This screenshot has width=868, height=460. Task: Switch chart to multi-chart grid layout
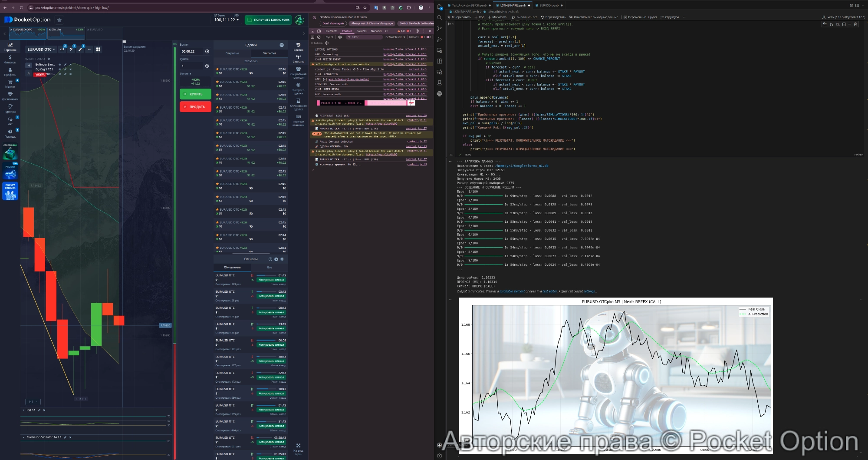(98, 50)
